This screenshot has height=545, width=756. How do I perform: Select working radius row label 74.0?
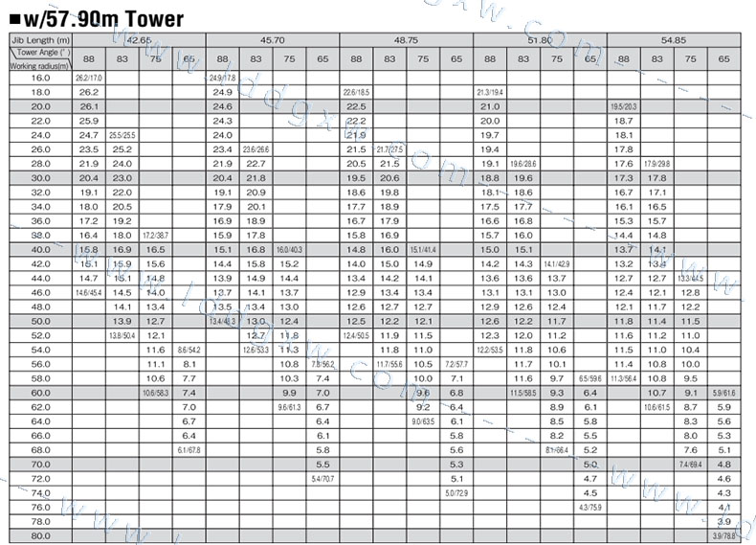(x=40, y=493)
